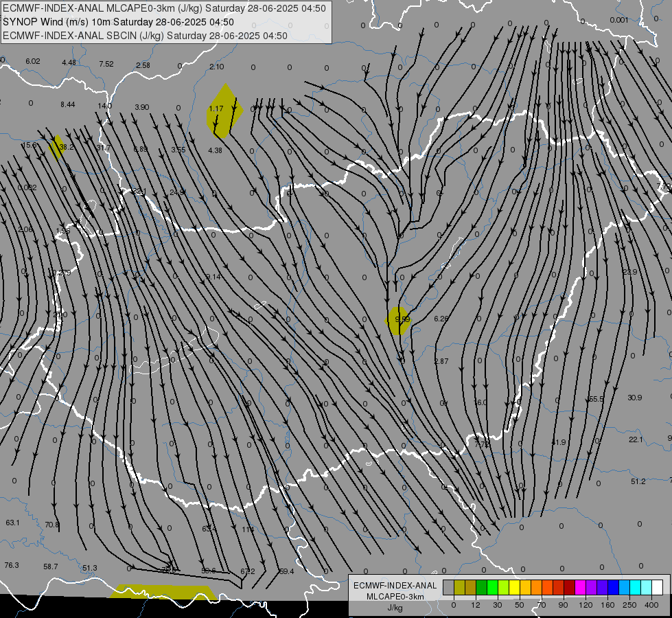Click the grid value 2.58
672x618 pixels.
[x=143, y=65]
